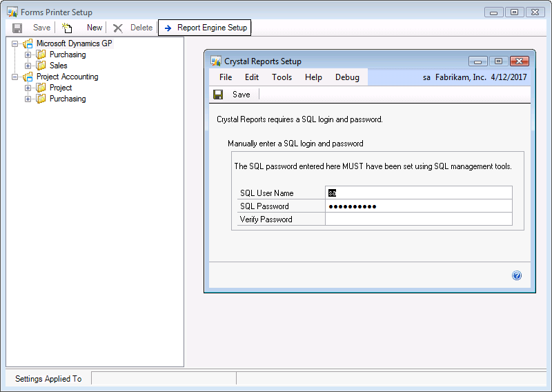Select Project Accounting tree label
This screenshot has width=552, height=392.
click(x=67, y=77)
